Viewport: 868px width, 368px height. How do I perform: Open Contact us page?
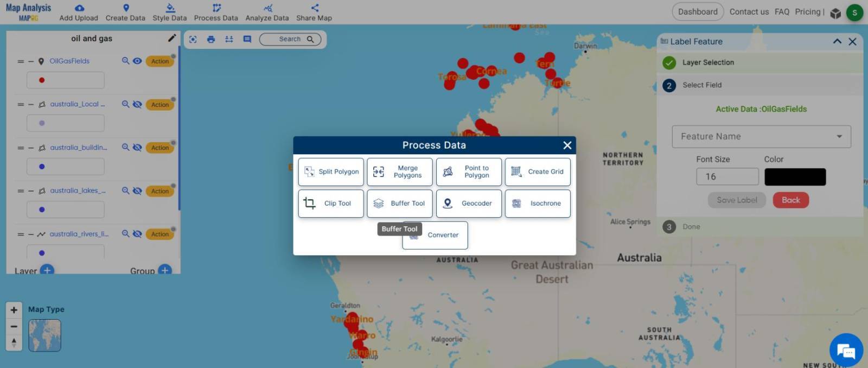[x=749, y=11]
